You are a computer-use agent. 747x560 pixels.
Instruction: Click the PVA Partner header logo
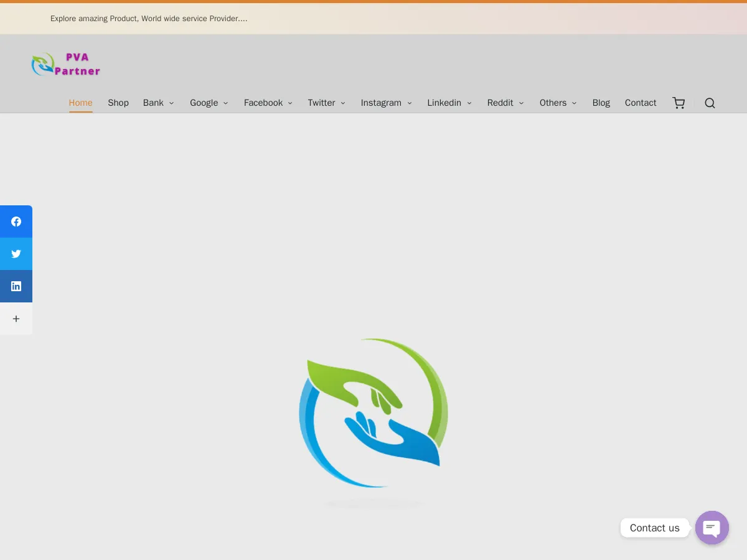(66, 64)
